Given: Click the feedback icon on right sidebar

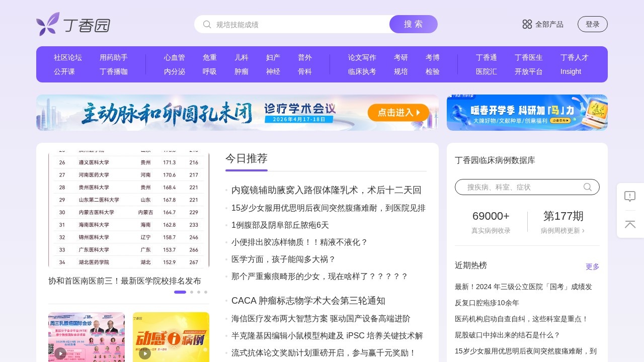Looking at the screenshot, I should point(630,197).
